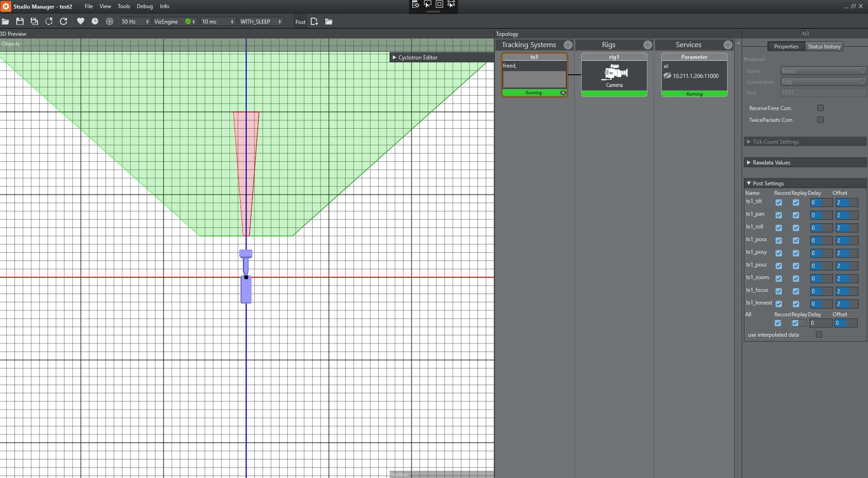Check the use interpolated data box
Image resolution: width=868 pixels, height=478 pixels.
point(819,334)
